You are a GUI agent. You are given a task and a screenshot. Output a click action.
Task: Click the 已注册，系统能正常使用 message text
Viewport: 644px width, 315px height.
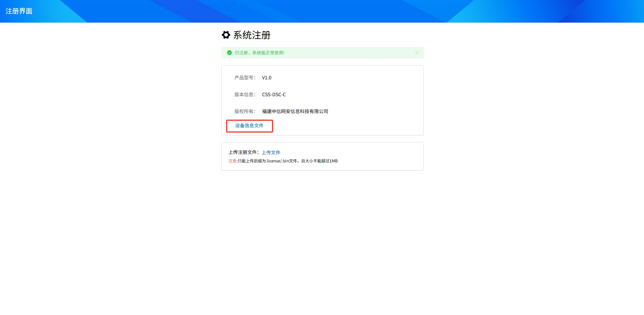(x=260, y=53)
